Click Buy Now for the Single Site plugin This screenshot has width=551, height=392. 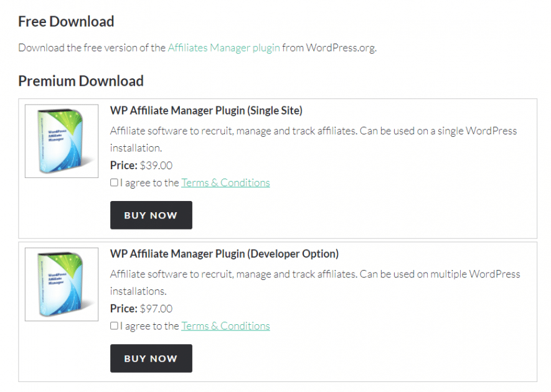click(151, 215)
